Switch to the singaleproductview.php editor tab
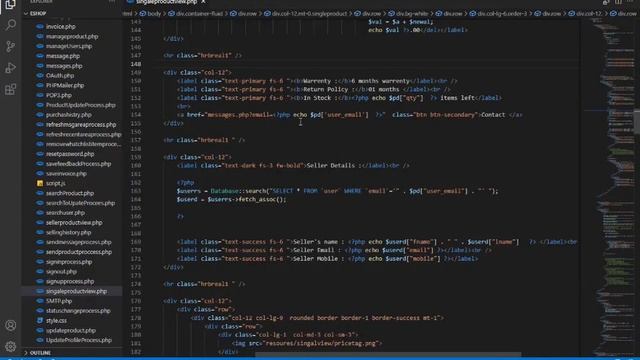 pos(167,2)
